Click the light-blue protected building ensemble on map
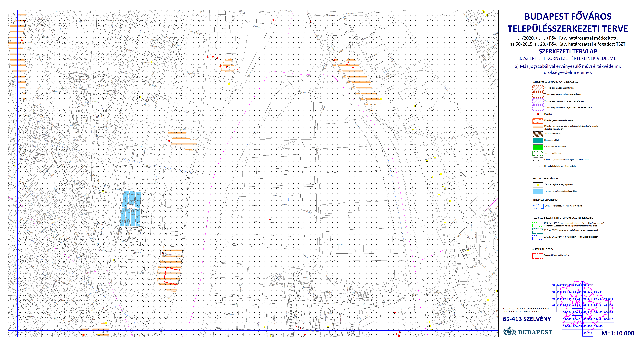The image size is (644, 346). tap(130, 209)
